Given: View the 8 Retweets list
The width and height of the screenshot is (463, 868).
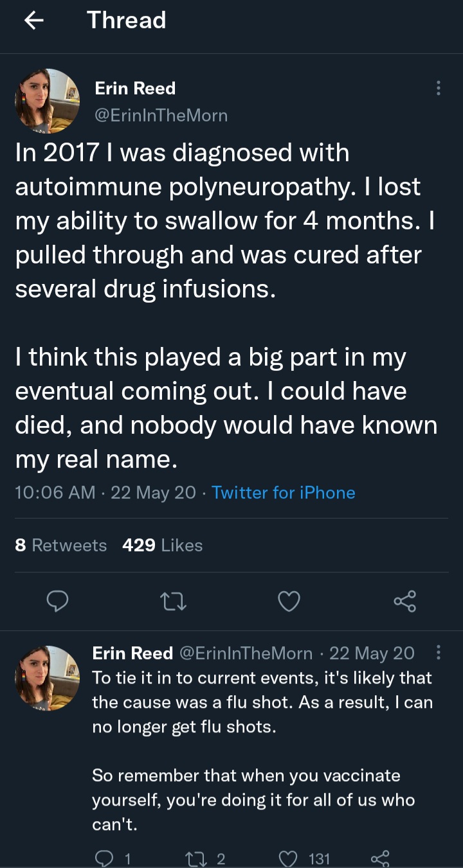Looking at the screenshot, I should click(x=60, y=545).
